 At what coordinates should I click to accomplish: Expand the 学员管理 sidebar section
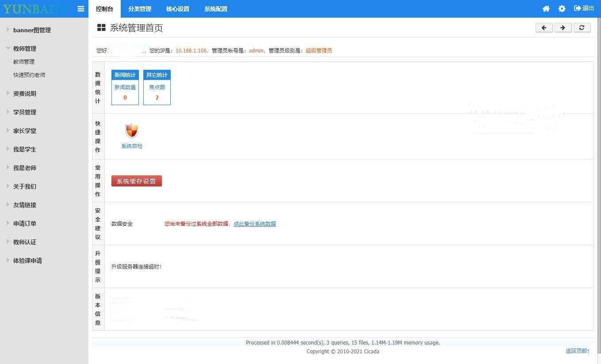point(25,112)
